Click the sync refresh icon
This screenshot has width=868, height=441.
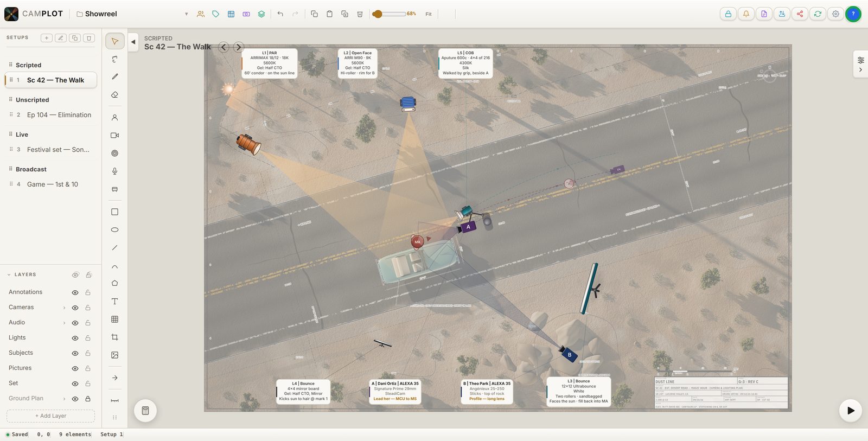tap(818, 14)
